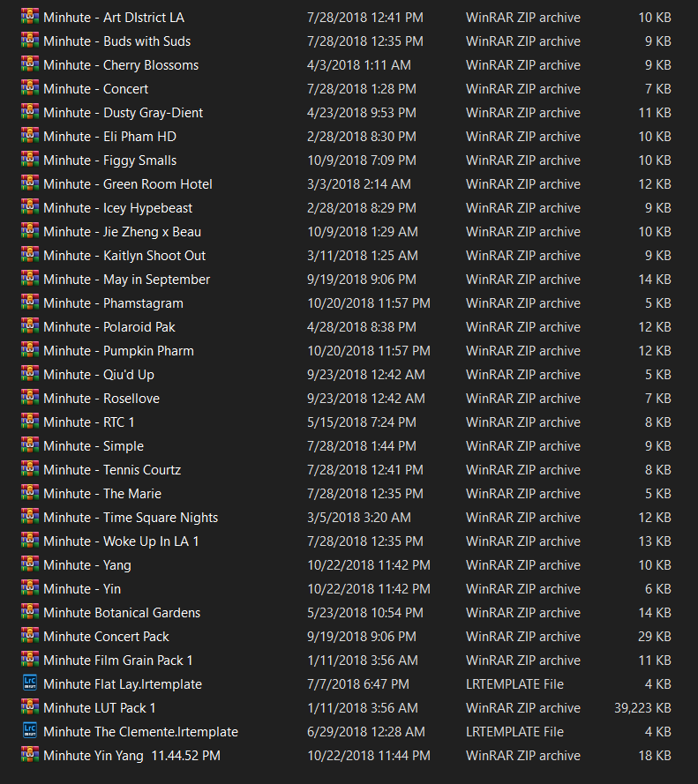Viewport: 698px width, 784px height.
Task: Select the date 7/28/2018 1:28 PM
Action: pos(362,89)
